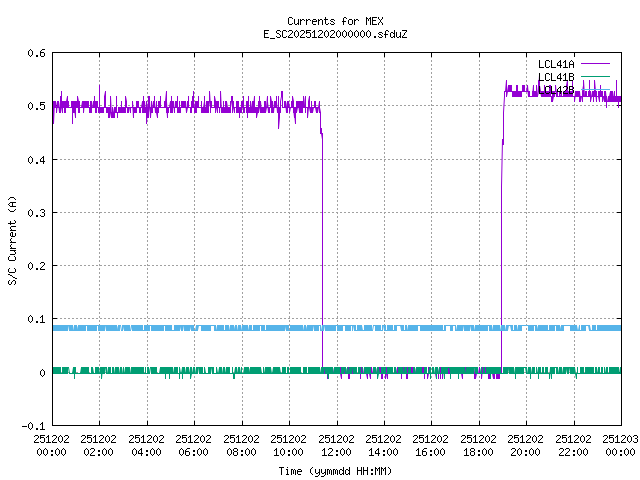This screenshot has width=640, height=480.
Task: Click the 0.3 y-axis tick label
Action: [36, 213]
